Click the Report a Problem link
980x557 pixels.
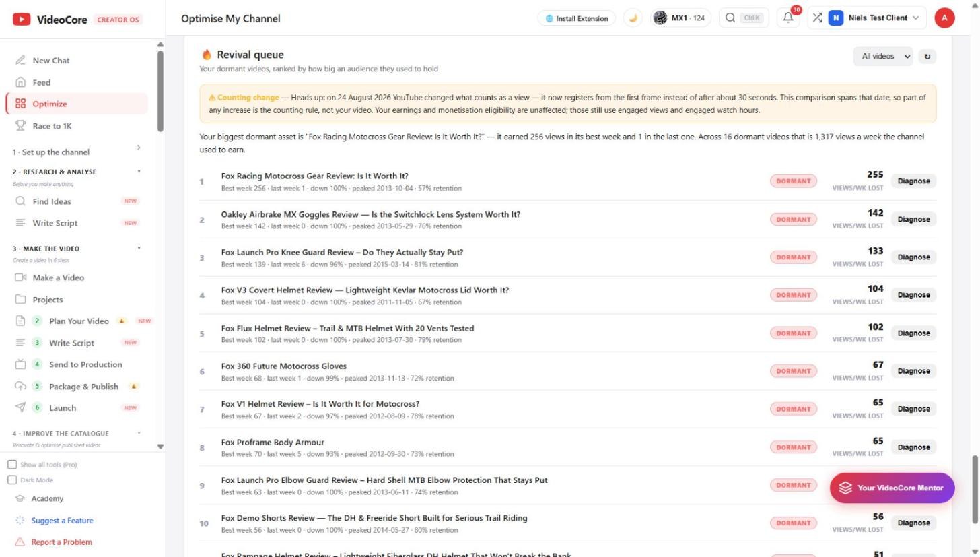pyautogui.click(x=61, y=542)
